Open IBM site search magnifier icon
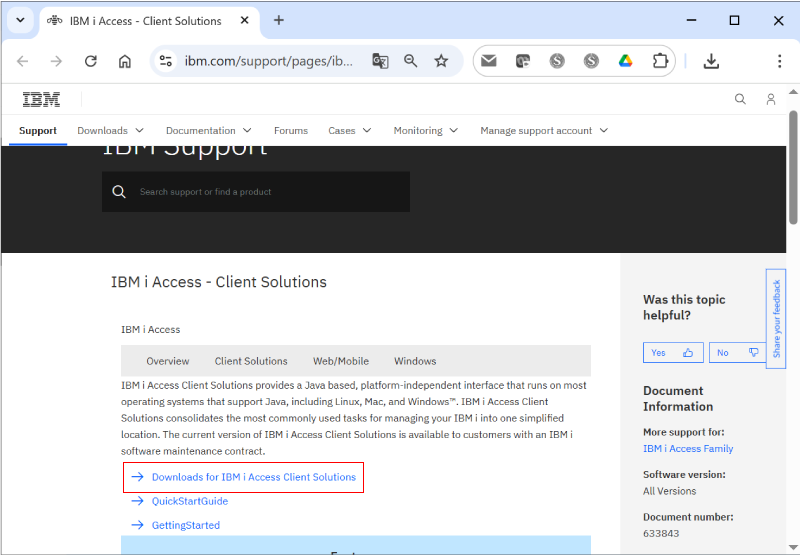The height and width of the screenshot is (555, 800). (x=740, y=99)
